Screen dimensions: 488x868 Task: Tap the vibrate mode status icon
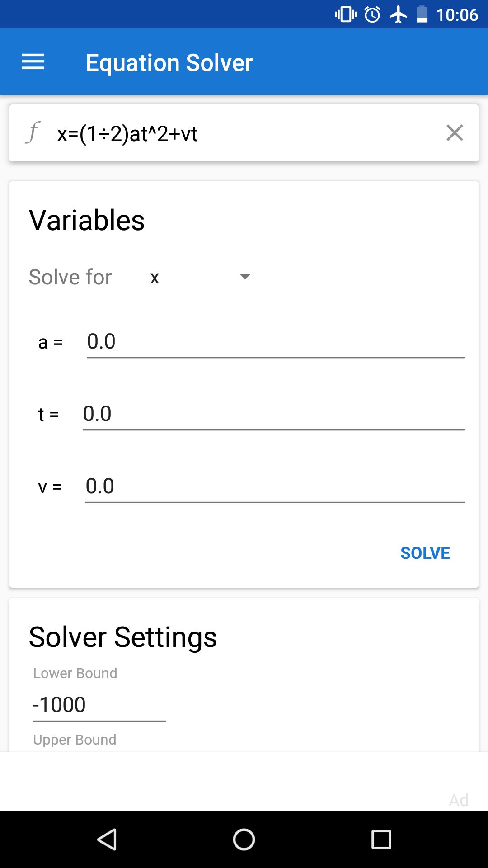(x=346, y=14)
